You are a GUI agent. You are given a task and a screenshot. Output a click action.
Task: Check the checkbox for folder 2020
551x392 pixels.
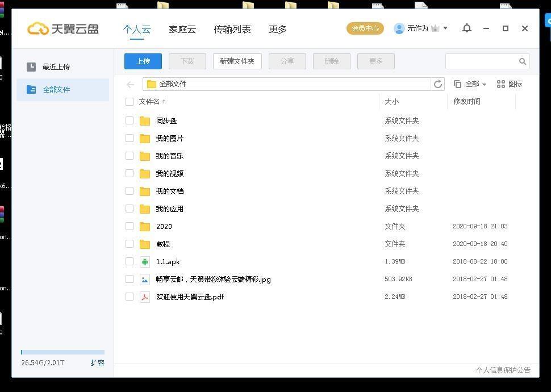coord(130,226)
